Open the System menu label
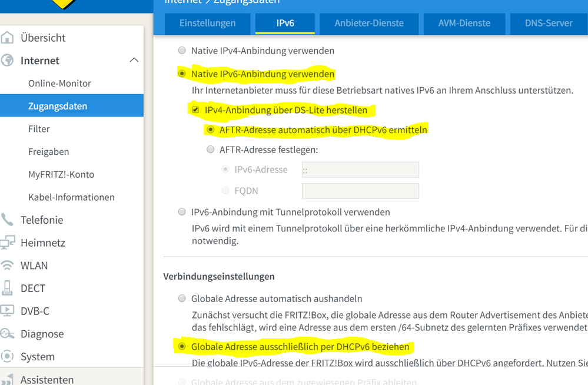The width and height of the screenshot is (588, 385). click(x=38, y=357)
